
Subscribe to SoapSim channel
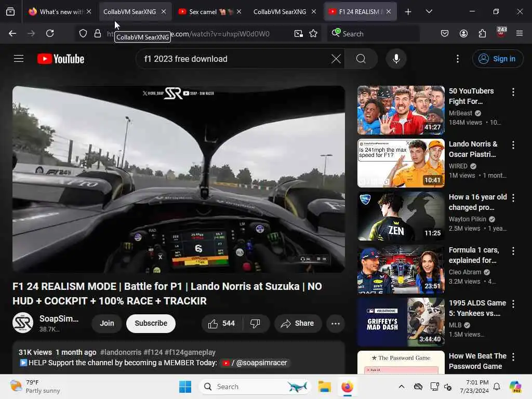coord(151,323)
